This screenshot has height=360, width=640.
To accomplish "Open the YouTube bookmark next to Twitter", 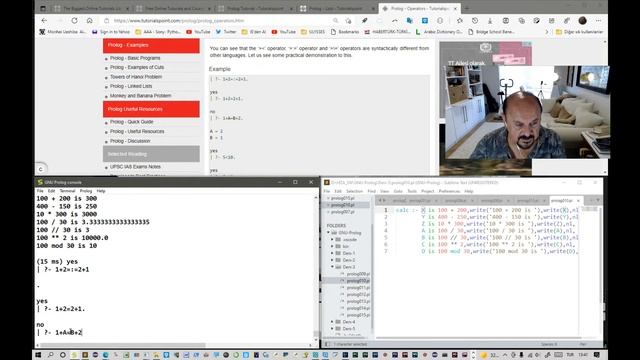I will [198, 32].
